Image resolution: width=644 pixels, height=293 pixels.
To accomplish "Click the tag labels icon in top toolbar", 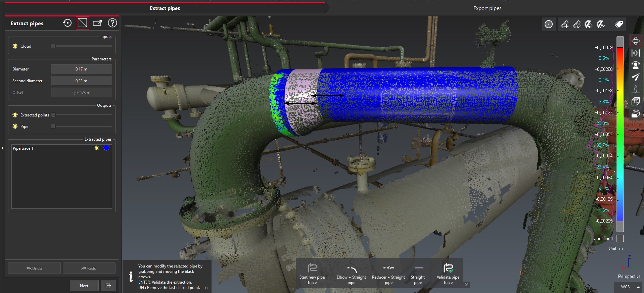I will (618, 24).
